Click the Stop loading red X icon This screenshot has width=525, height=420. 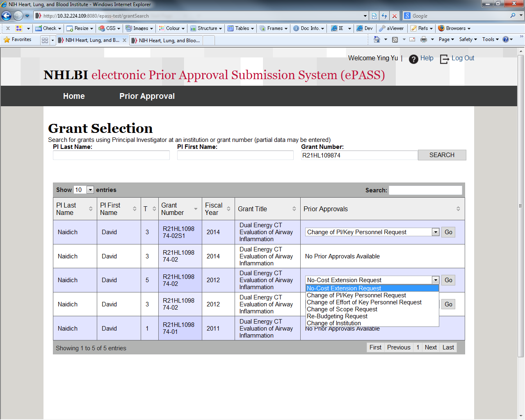[x=395, y=16]
